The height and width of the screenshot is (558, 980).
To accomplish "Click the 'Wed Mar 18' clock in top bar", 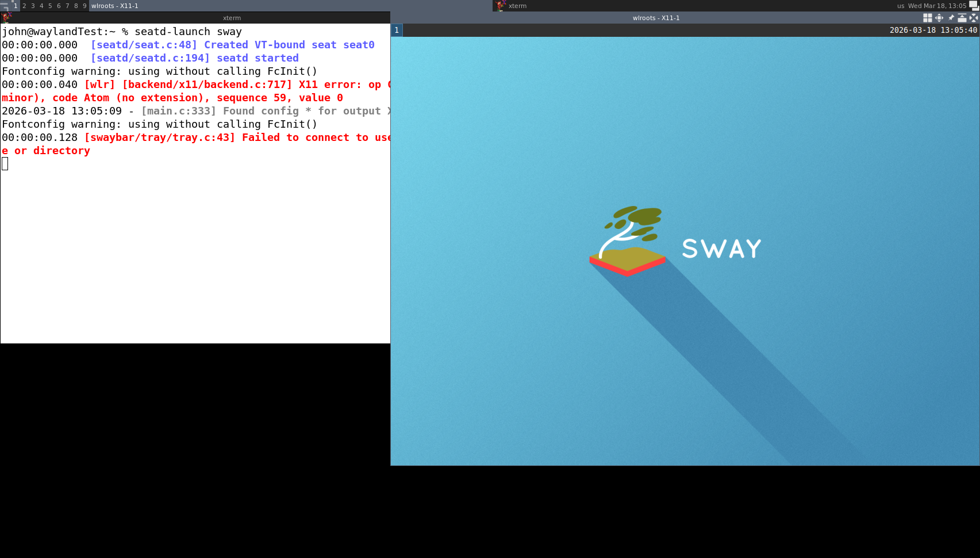I will pos(937,6).
